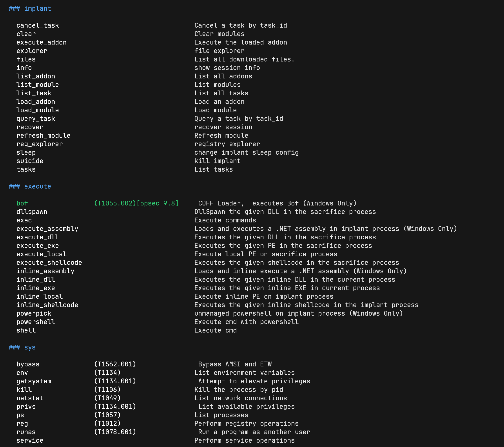Screen dimensions: 504x447
Task: Click the dllspawn command name
Action: [32, 212]
